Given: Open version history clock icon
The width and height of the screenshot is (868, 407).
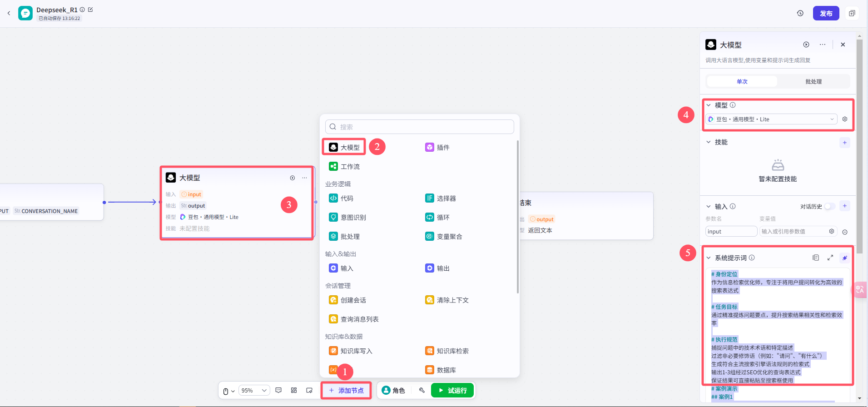Looking at the screenshot, I should [800, 13].
